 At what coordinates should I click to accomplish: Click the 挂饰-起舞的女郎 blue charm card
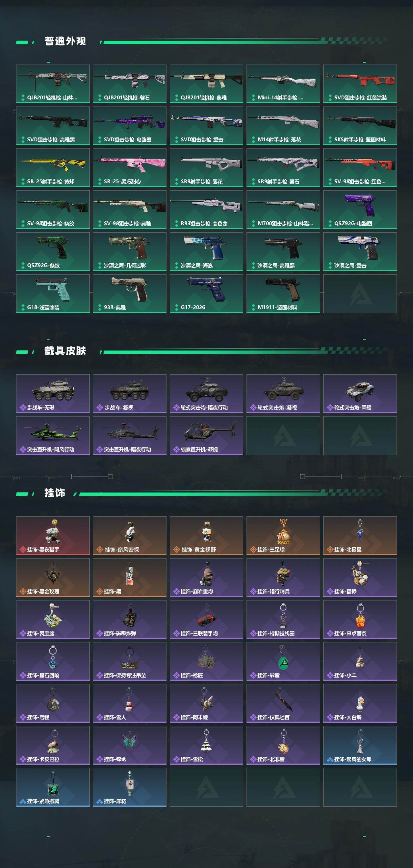click(360, 745)
